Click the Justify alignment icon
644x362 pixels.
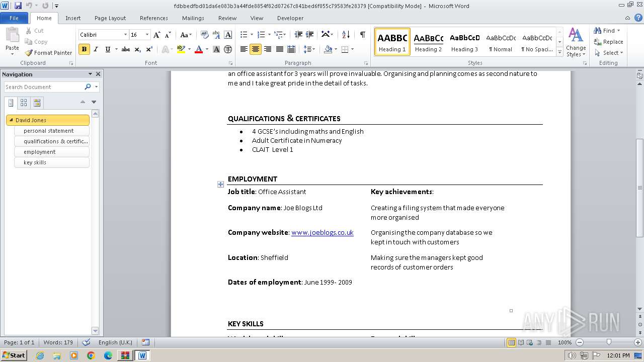click(279, 49)
